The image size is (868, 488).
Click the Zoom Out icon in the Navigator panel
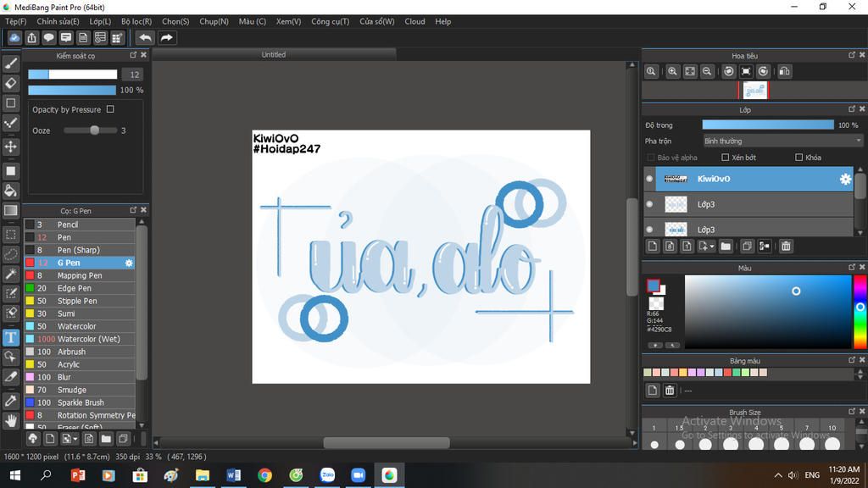click(707, 71)
